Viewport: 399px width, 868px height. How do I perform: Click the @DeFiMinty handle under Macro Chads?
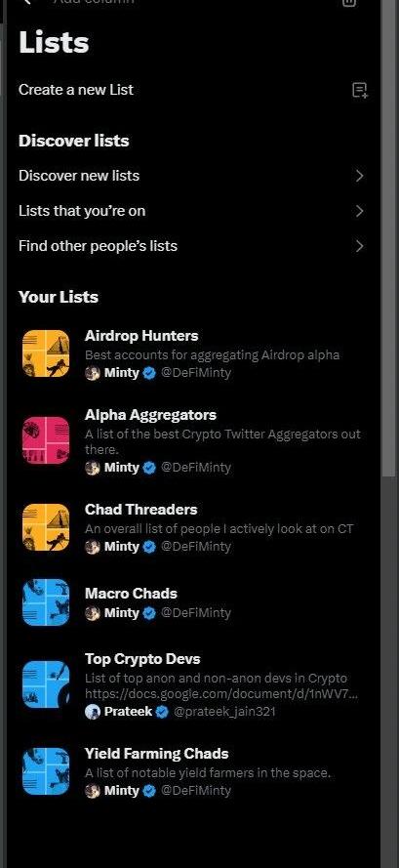[x=196, y=613]
